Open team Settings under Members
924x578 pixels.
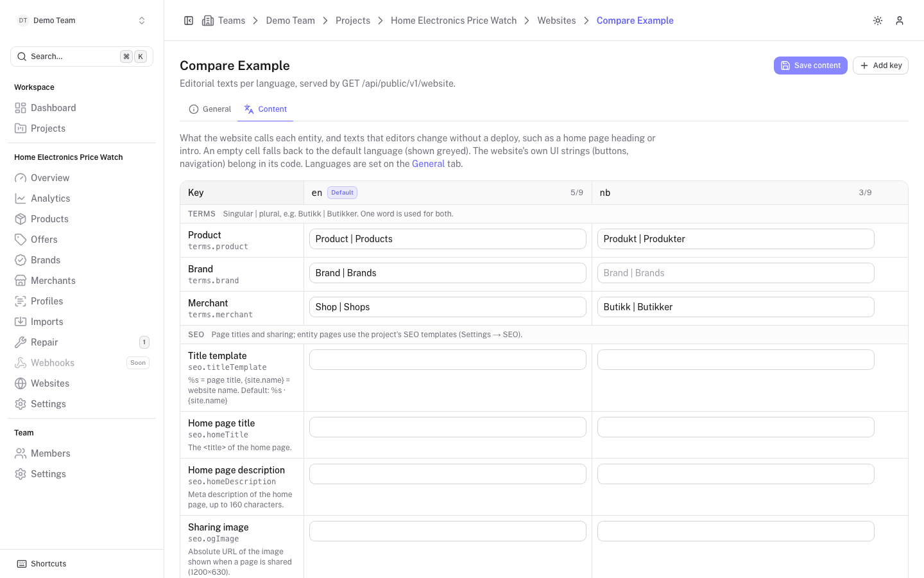coord(81,474)
